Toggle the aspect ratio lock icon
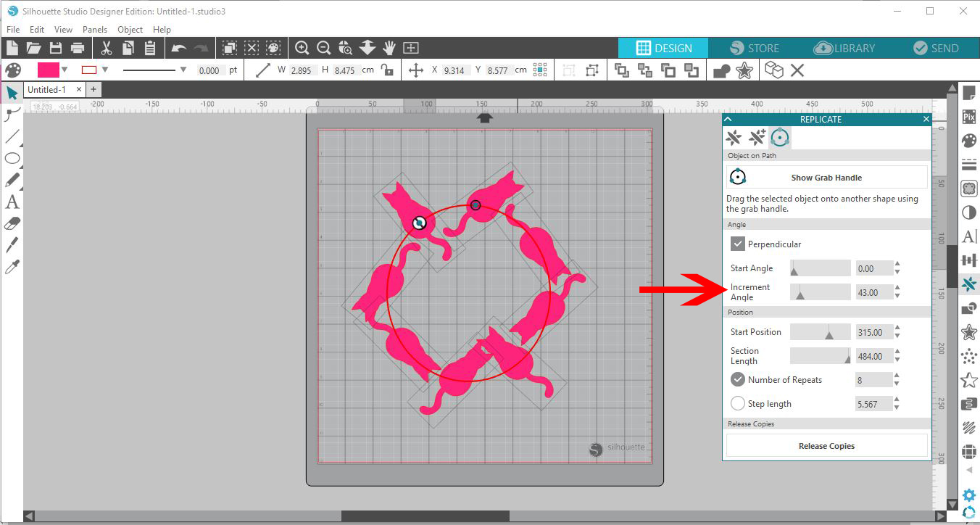 point(387,70)
